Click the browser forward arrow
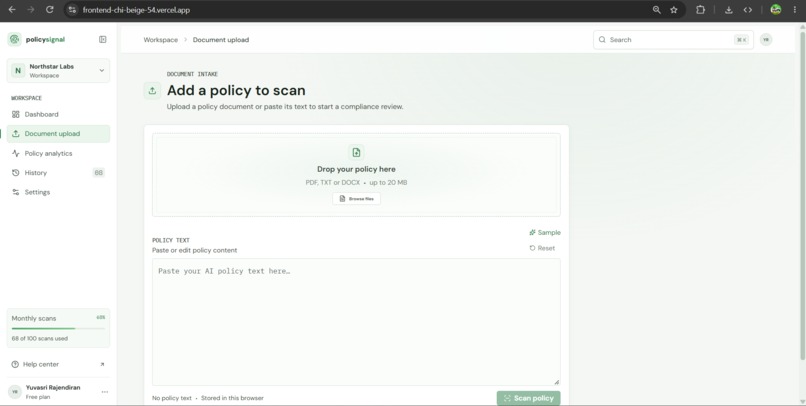The width and height of the screenshot is (806, 406). pos(31,10)
